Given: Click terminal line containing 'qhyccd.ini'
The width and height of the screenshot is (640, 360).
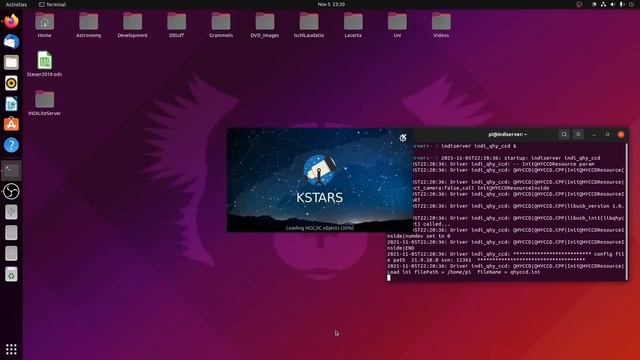Looking at the screenshot, I should pos(463,272).
